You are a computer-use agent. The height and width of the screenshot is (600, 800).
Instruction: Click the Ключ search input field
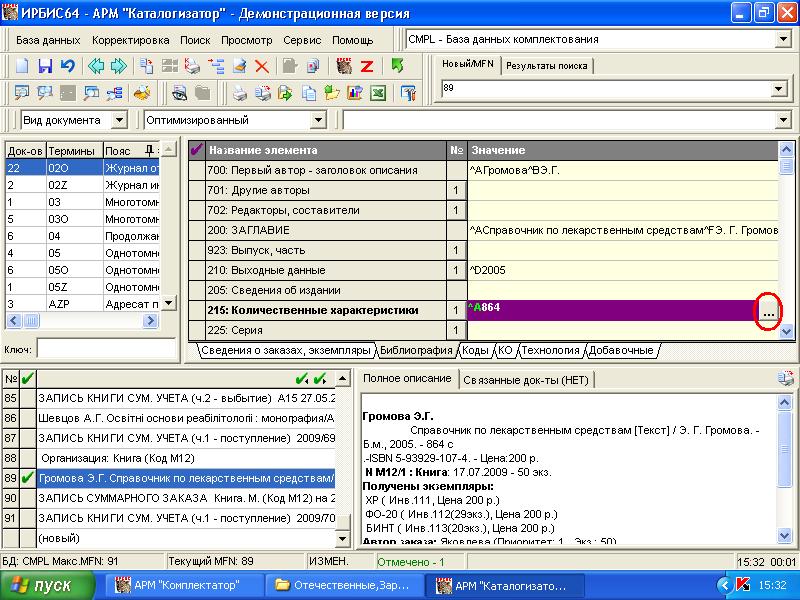[x=97, y=349]
